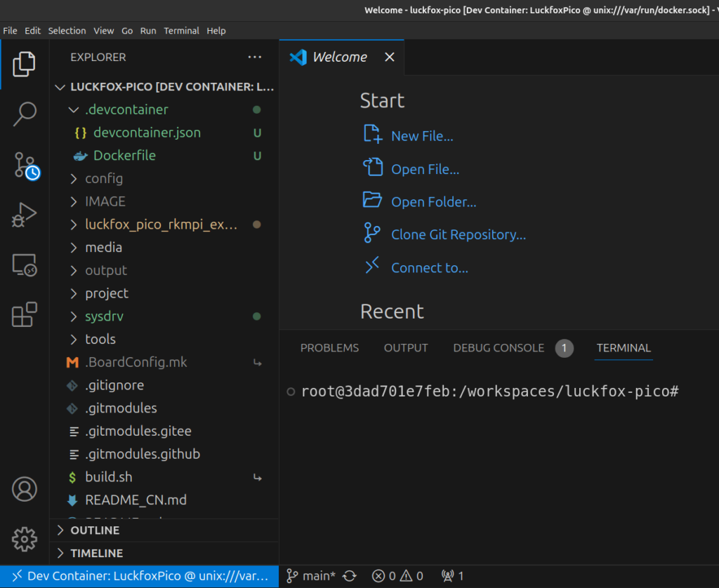
Task: Focus the terminal prompt line
Action: coord(489,392)
